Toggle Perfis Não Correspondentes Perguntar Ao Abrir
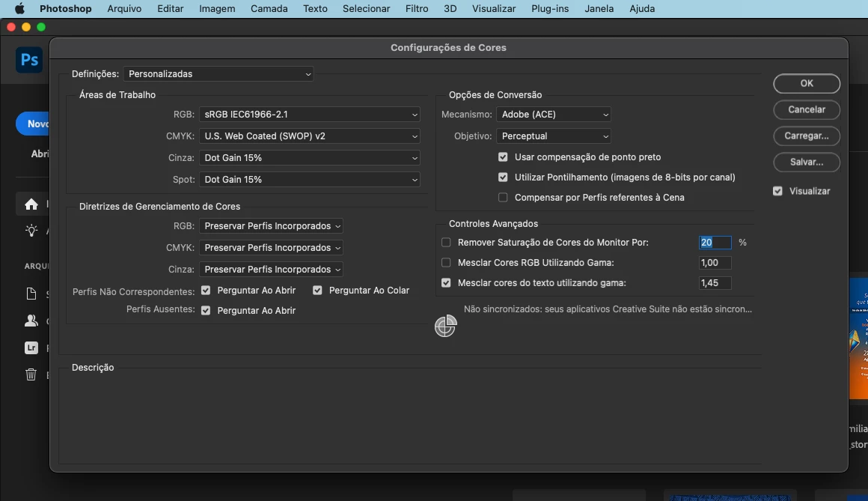The width and height of the screenshot is (868, 501). click(x=206, y=291)
